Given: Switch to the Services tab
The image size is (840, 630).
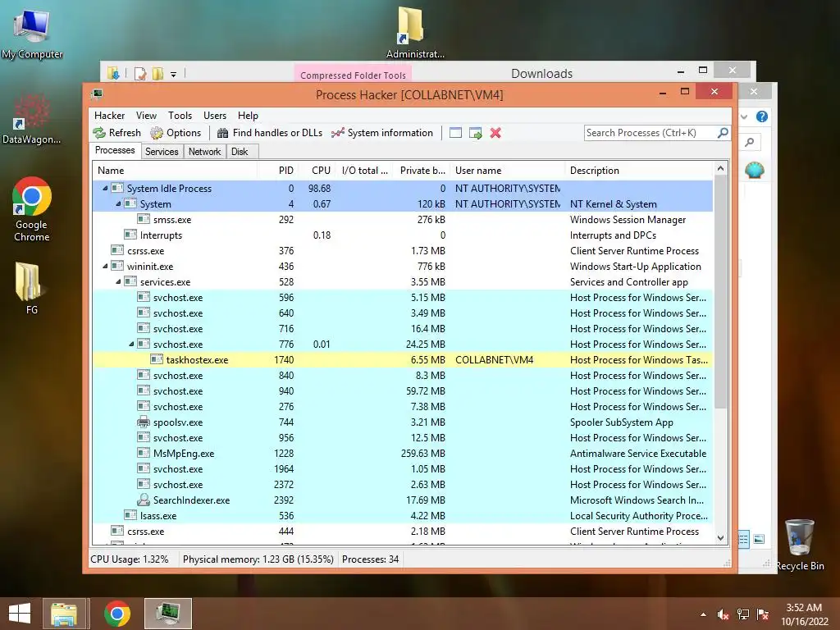Looking at the screenshot, I should [x=162, y=152].
